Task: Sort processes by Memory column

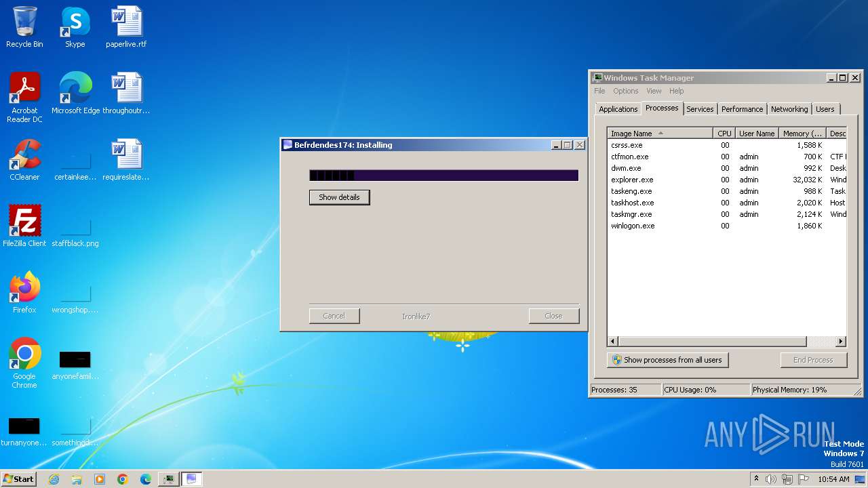Action: [802, 134]
